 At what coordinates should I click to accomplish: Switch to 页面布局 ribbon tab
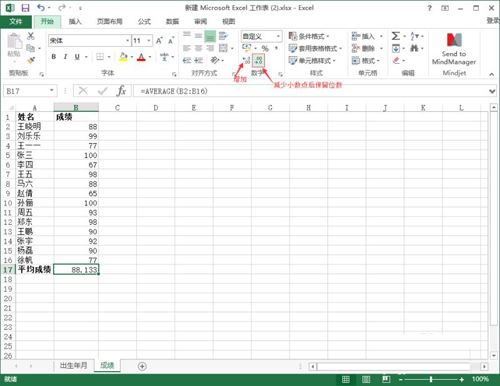click(109, 22)
